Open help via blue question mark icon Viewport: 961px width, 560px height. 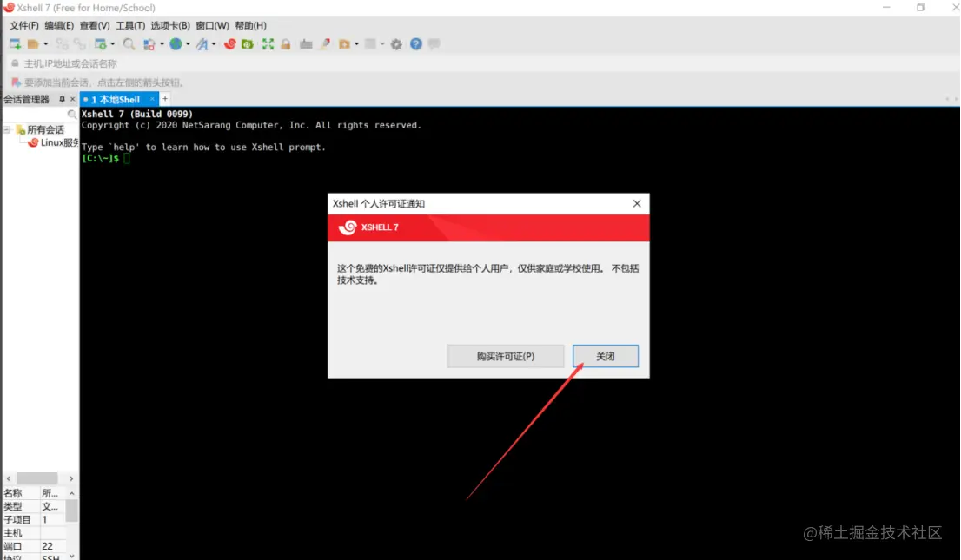click(x=416, y=44)
